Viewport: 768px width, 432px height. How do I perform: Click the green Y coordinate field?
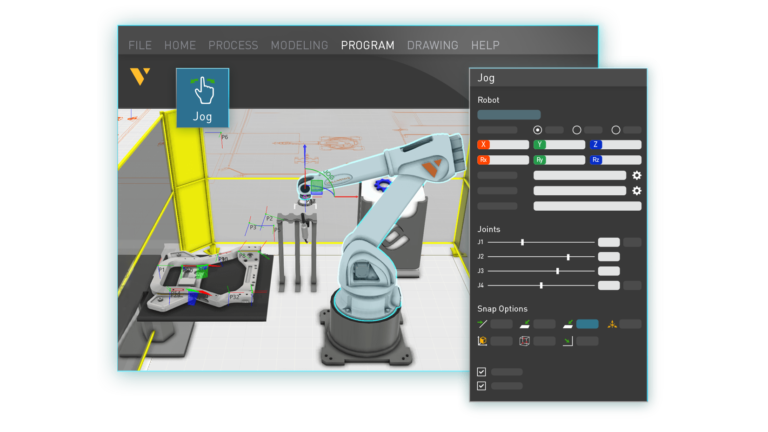tap(559, 144)
